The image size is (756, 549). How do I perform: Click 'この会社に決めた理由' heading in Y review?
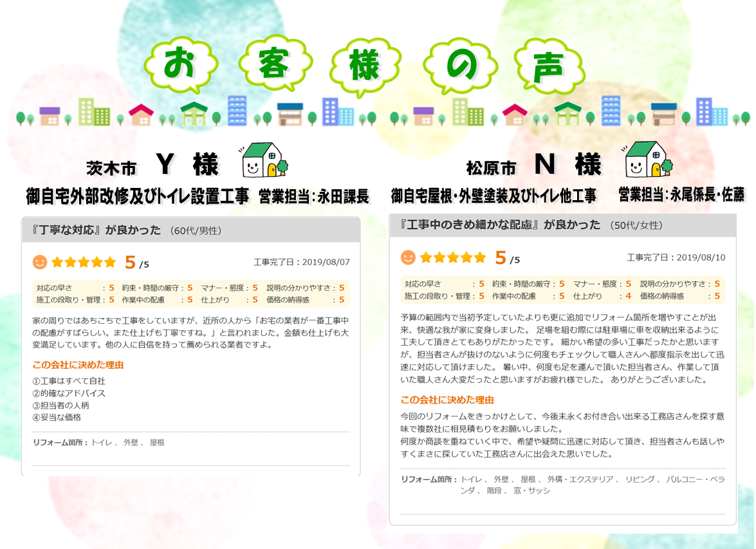78,365
